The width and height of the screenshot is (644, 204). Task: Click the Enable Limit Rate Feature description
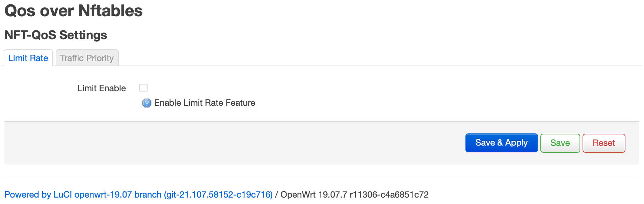coord(205,103)
